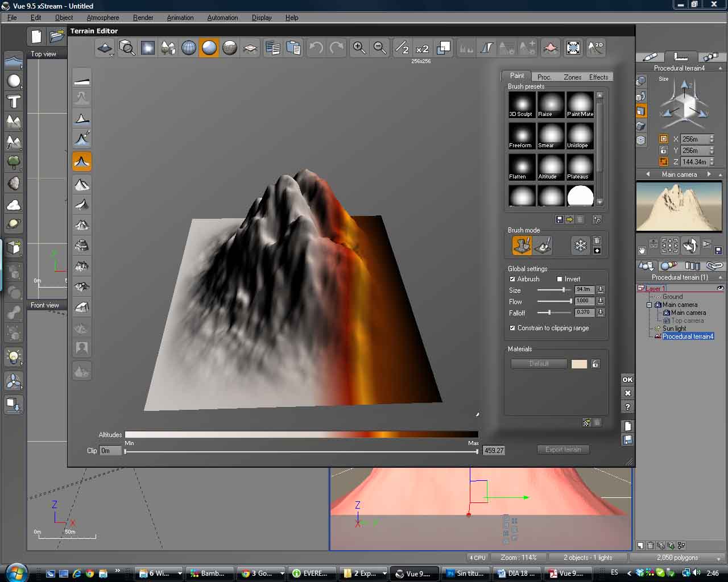The width and height of the screenshot is (728, 582).
Task: Click the Clip minimum altitude input field
Action: tap(110, 451)
